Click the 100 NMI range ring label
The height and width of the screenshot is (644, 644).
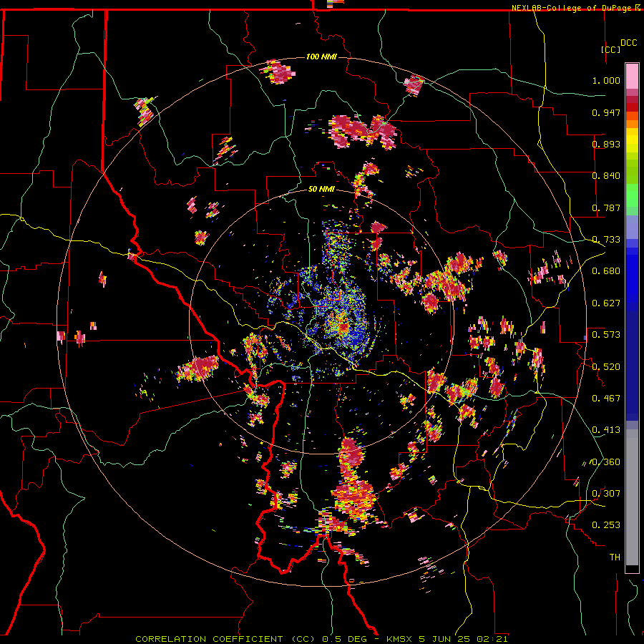pos(321,57)
